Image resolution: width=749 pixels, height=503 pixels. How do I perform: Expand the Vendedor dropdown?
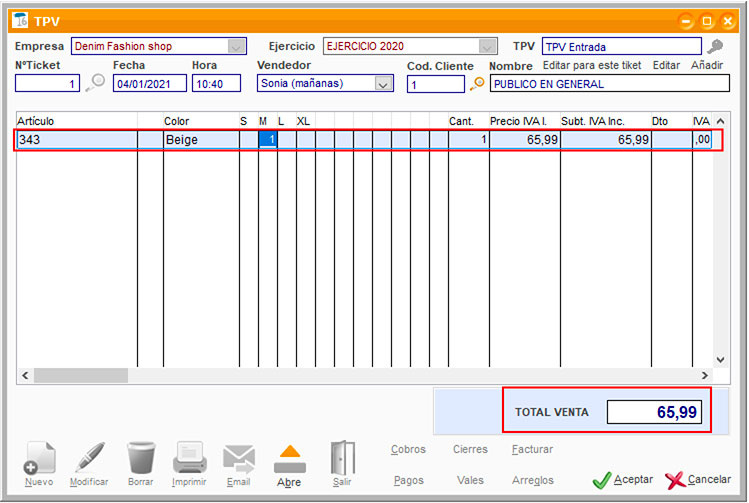coord(383,84)
